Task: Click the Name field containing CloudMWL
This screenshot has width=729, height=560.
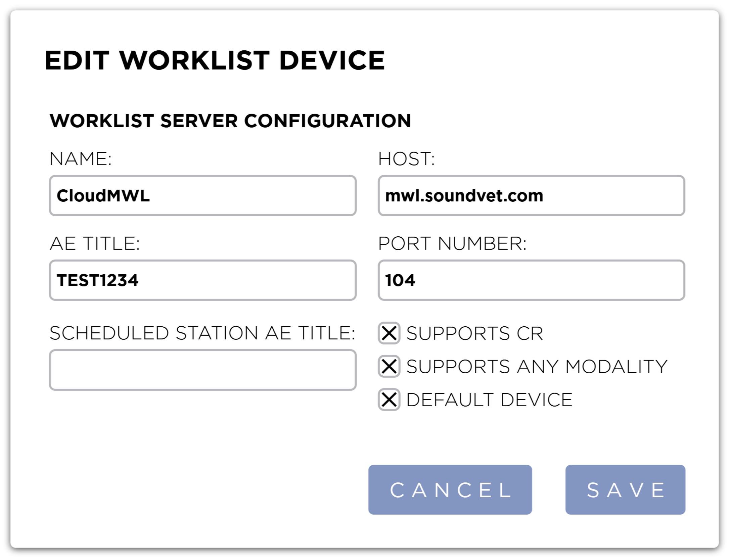Action: tap(202, 195)
